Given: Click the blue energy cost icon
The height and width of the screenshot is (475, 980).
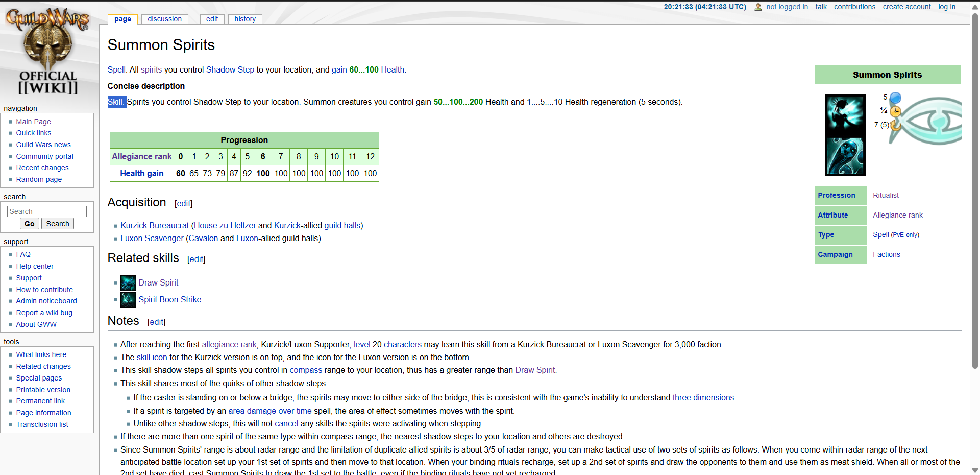Looking at the screenshot, I should pos(895,98).
